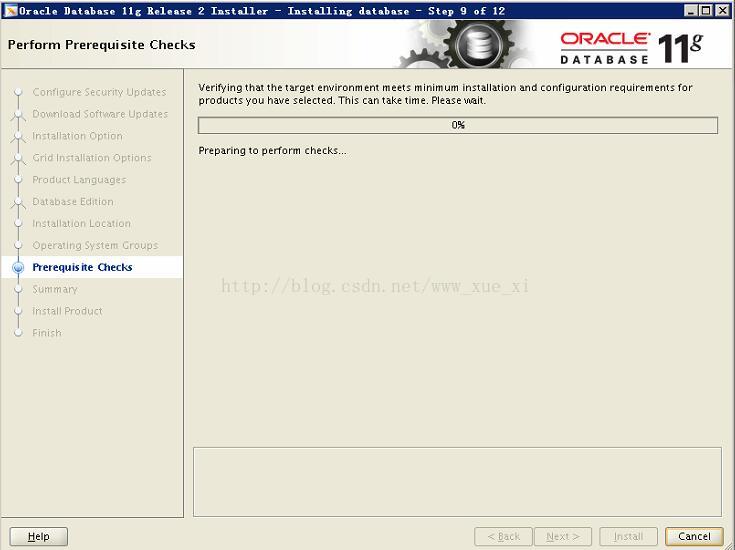Screen dimensions: 735x550
Task: Select the Configure Security Updates step
Action: click(99, 92)
